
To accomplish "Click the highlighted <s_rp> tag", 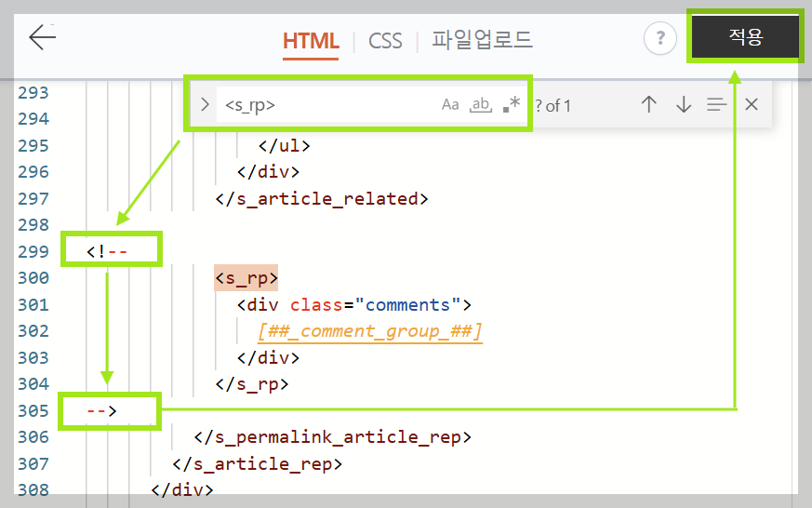I will tap(246, 278).
